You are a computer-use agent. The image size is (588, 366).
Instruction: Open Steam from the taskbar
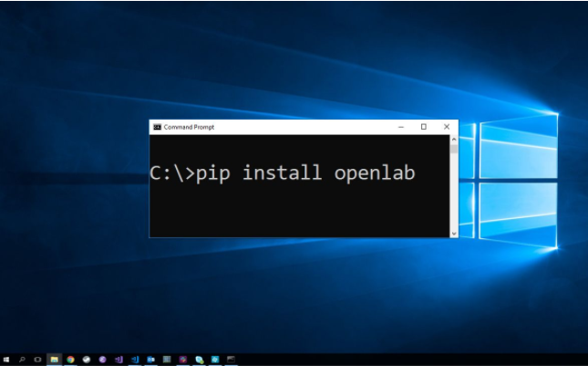coord(87,360)
